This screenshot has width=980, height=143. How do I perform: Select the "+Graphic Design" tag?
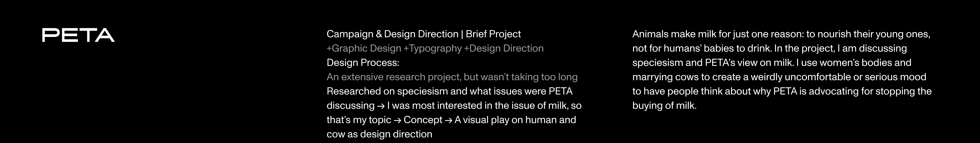364,48
